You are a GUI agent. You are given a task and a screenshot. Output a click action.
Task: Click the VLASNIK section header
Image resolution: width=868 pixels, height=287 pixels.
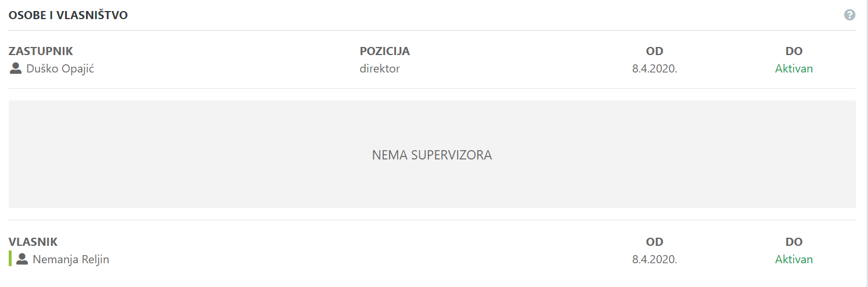point(33,242)
